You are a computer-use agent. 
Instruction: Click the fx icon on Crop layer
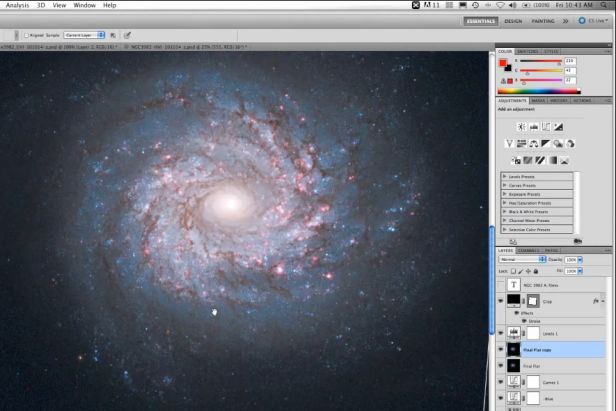pos(596,301)
